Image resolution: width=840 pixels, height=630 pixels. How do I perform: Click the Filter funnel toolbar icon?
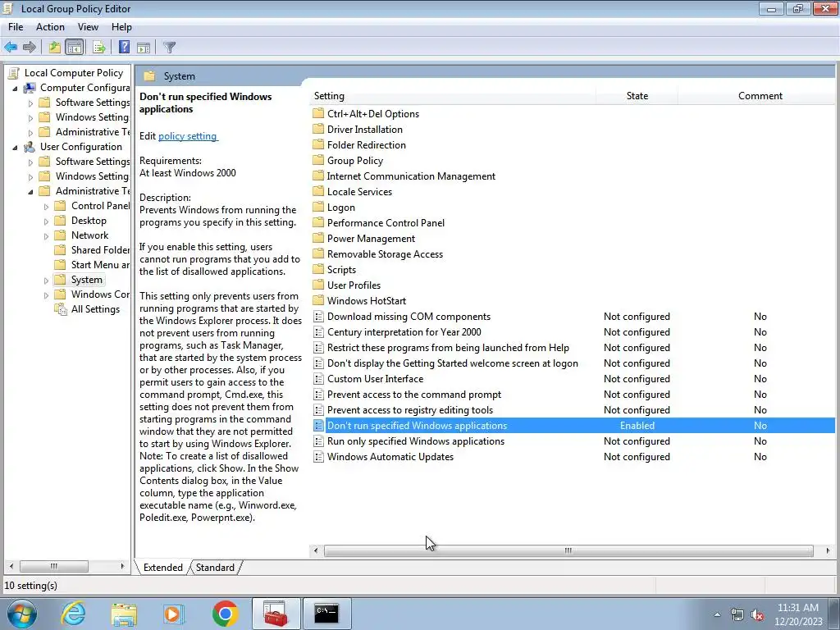169,47
